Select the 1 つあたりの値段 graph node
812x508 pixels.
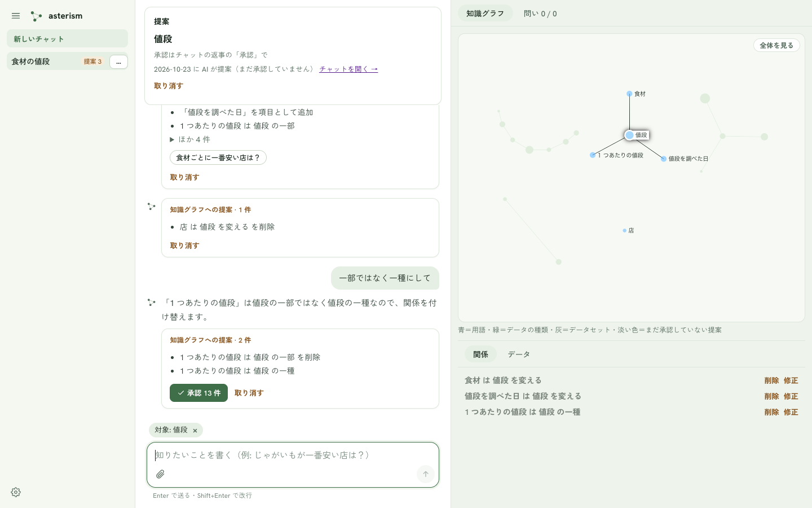(x=593, y=155)
